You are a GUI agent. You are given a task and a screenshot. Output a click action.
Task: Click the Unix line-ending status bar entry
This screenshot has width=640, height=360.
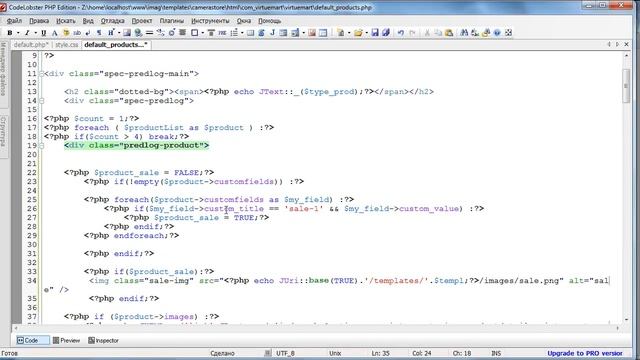[x=335, y=353]
